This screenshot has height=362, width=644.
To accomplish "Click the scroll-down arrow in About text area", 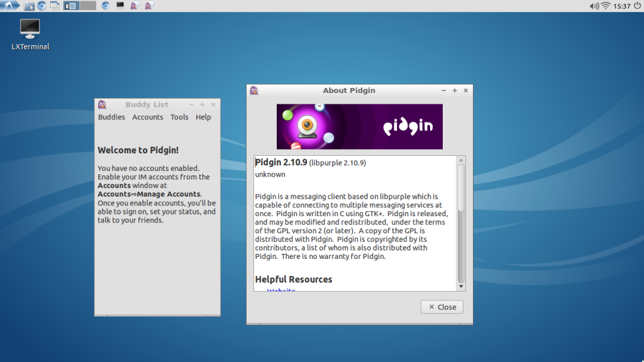I will pyautogui.click(x=461, y=287).
